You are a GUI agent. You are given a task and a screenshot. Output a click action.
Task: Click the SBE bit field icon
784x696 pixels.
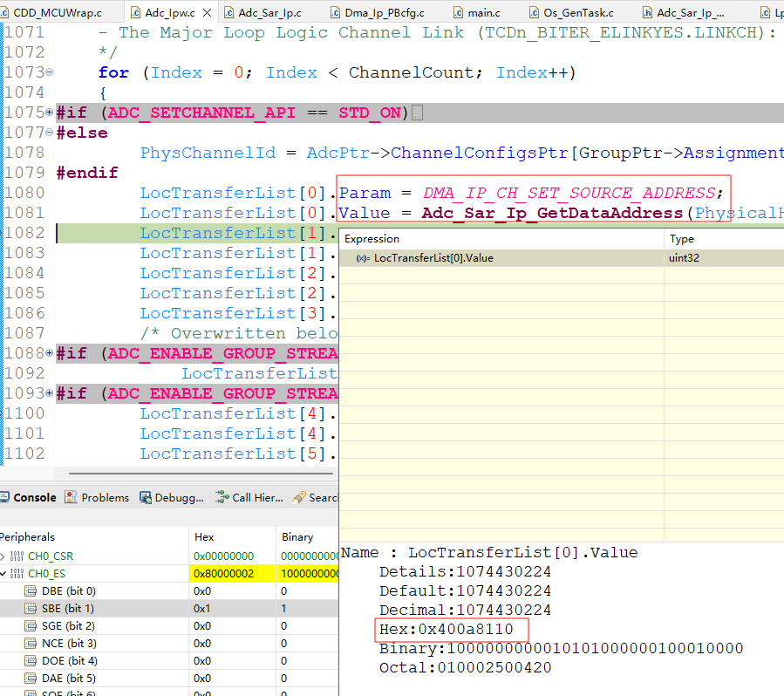click(x=31, y=609)
